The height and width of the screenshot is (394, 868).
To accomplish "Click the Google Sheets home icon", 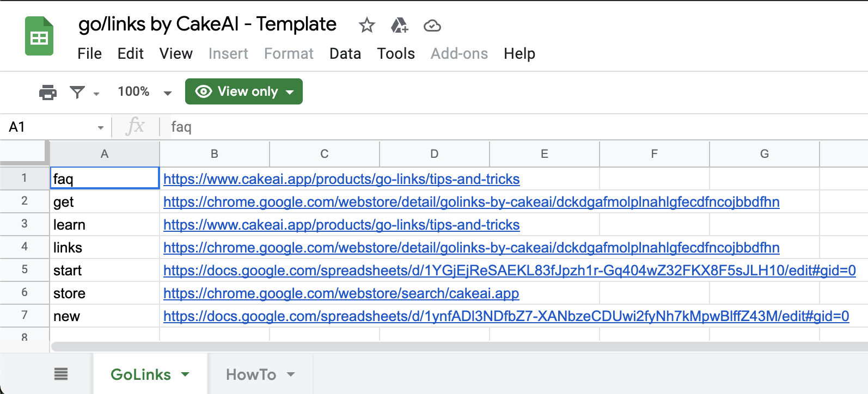I will point(39,36).
